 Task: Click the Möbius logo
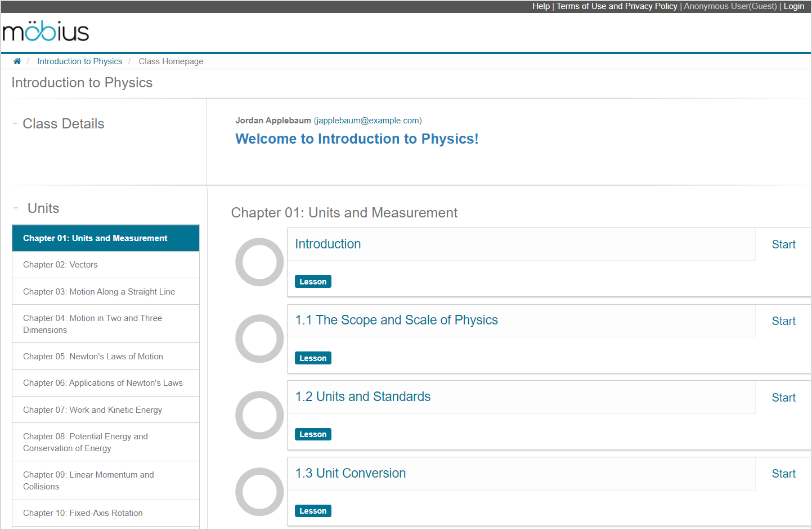coord(46,32)
